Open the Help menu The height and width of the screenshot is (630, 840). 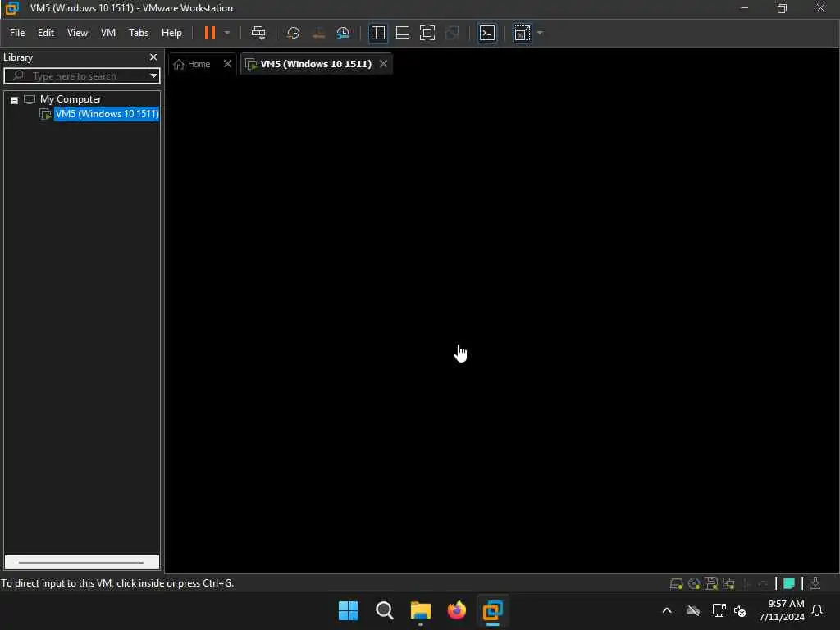[171, 33]
